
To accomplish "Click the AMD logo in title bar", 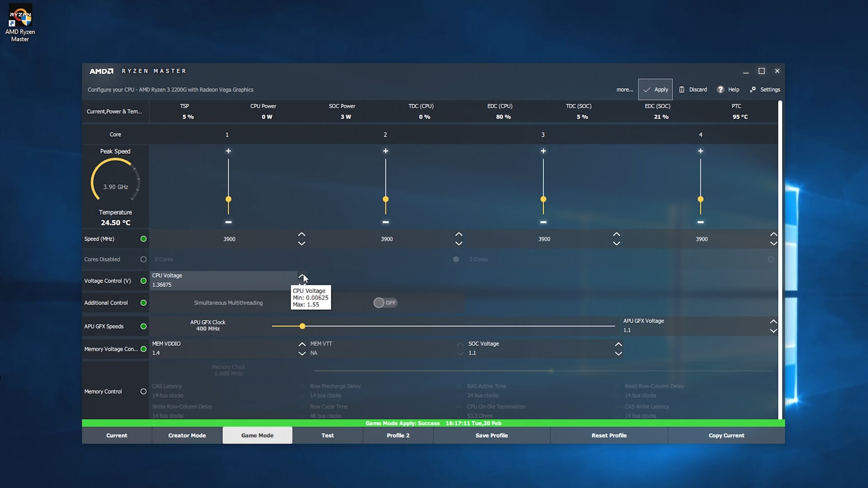I will (101, 71).
